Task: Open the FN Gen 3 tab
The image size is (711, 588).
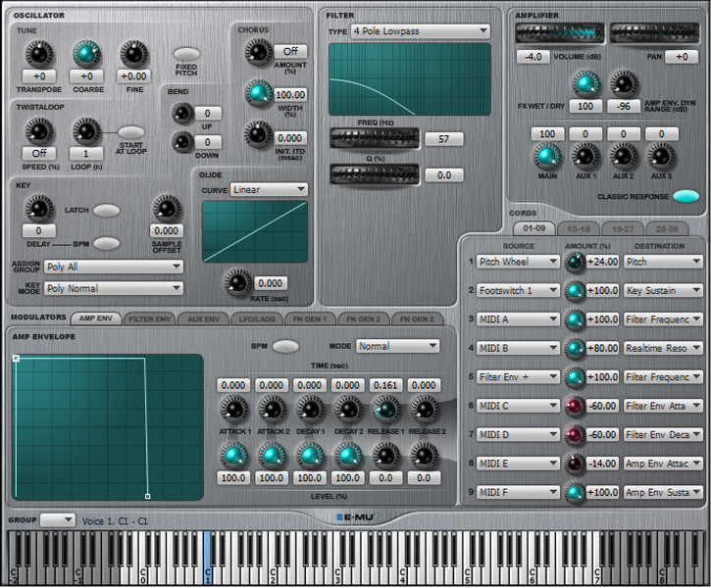Action: point(417,318)
